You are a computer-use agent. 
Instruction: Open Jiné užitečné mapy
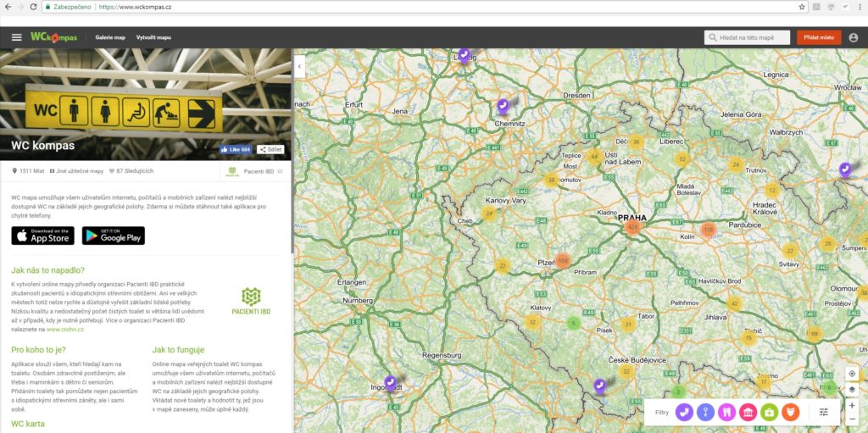point(76,172)
